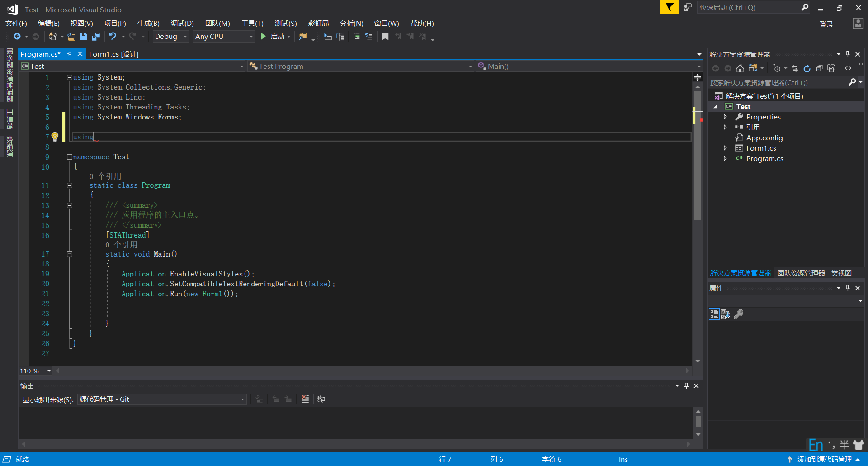Switch to the 类视图 tab

841,273
